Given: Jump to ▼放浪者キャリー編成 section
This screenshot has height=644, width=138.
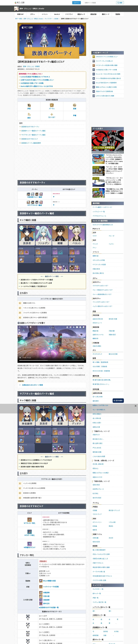Looking at the screenshot, I should tap(35, 197).
